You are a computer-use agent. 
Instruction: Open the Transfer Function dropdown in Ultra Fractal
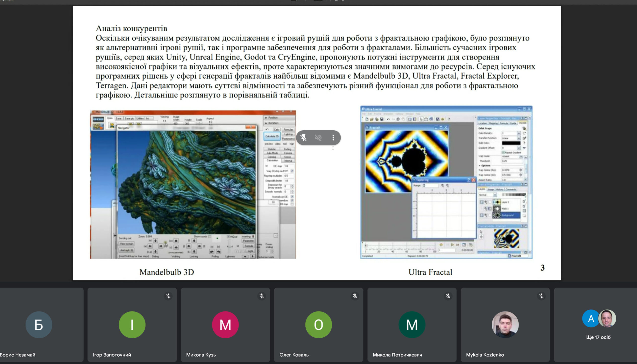(x=519, y=138)
